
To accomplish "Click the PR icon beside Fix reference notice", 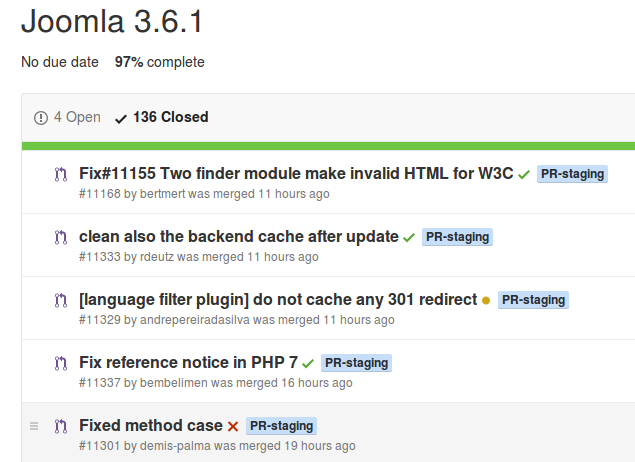I will tap(61, 363).
